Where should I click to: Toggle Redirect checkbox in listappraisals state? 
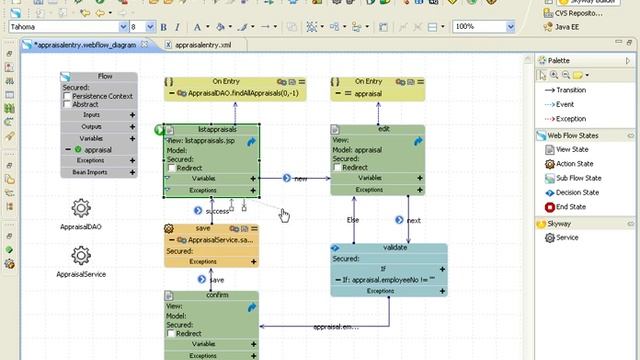click(172, 168)
